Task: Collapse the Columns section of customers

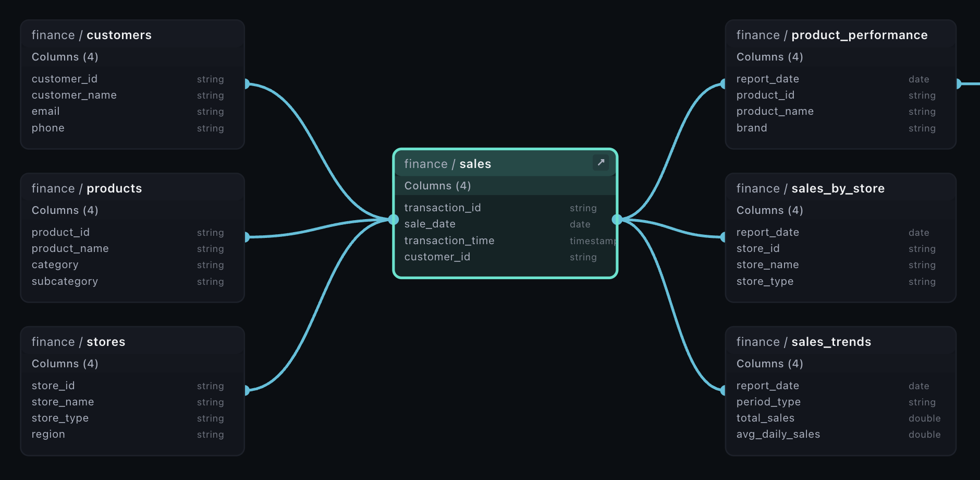Action: [65, 57]
